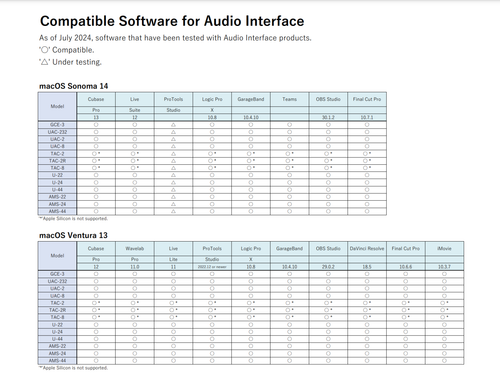This screenshot has width=500, height=374.
Task: Click the 'Compatible Software for Audio Interface' title
Action: (x=172, y=21)
